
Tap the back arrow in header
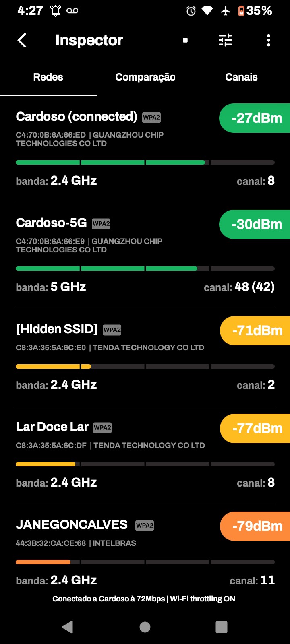click(22, 40)
